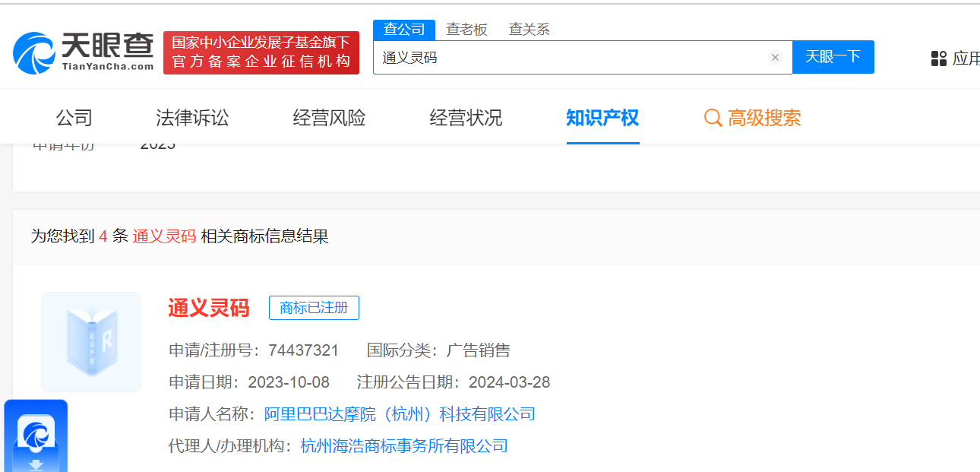This screenshot has width=980, height=472.
Task: Switch to the 查老板 search tab
Action: coord(466,30)
